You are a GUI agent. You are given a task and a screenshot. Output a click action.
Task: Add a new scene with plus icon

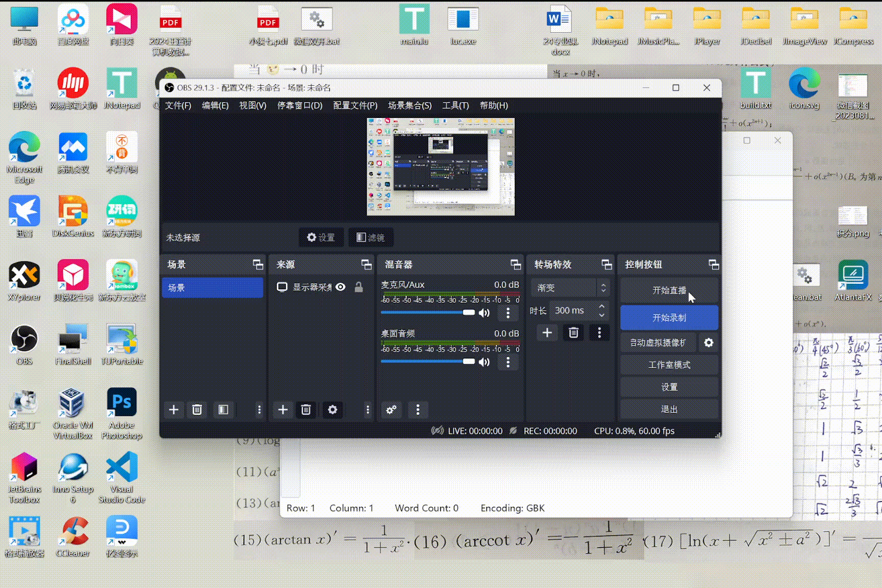tap(174, 410)
